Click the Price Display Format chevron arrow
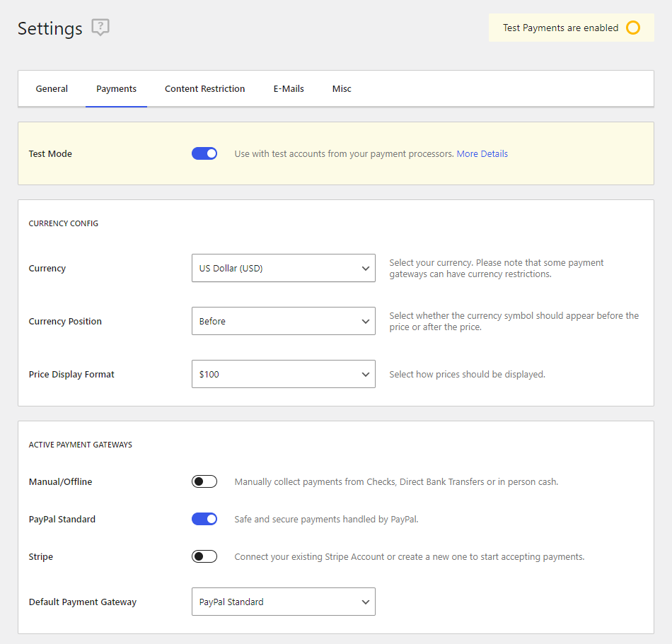Screen dimensions: 672x644 pos(365,375)
